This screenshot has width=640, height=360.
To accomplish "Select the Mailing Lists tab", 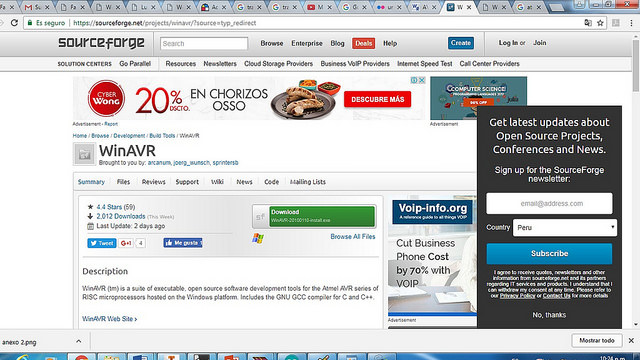I will tap(308, 182).
